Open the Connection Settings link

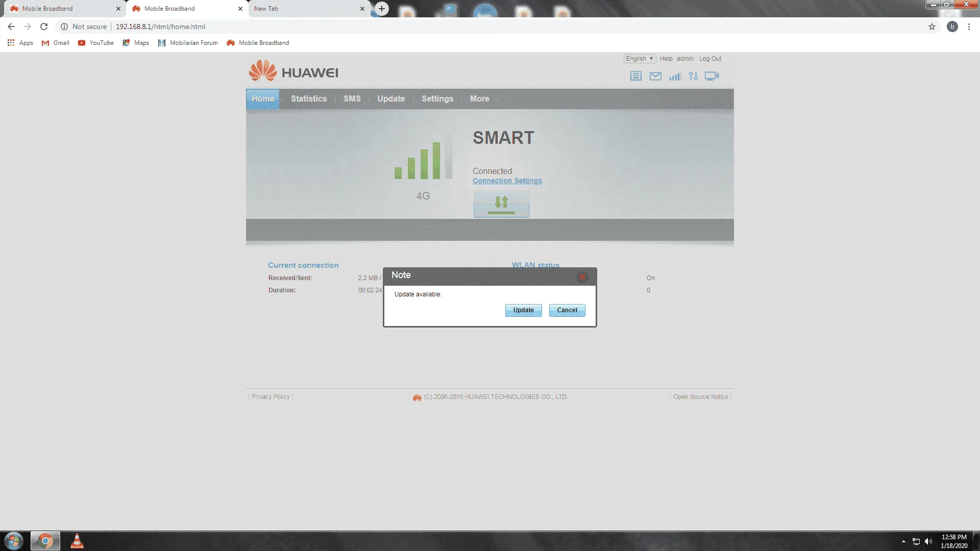pyautogui.click(x=507, y=181)
